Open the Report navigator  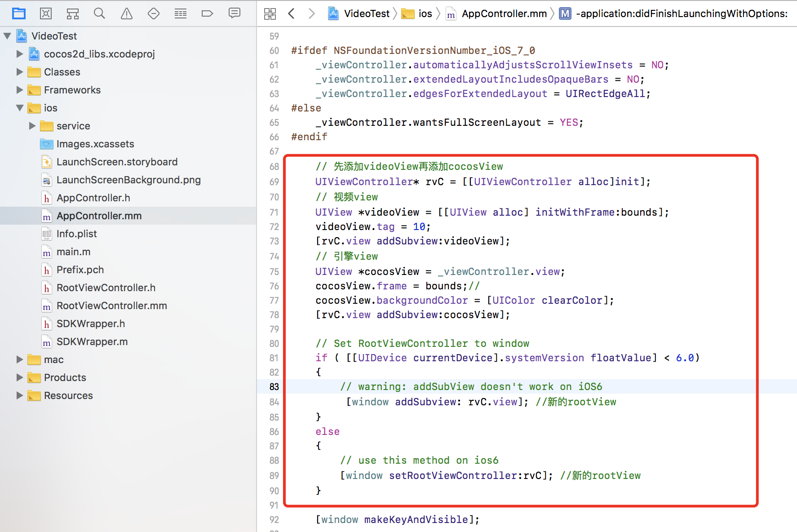[234, 13]
